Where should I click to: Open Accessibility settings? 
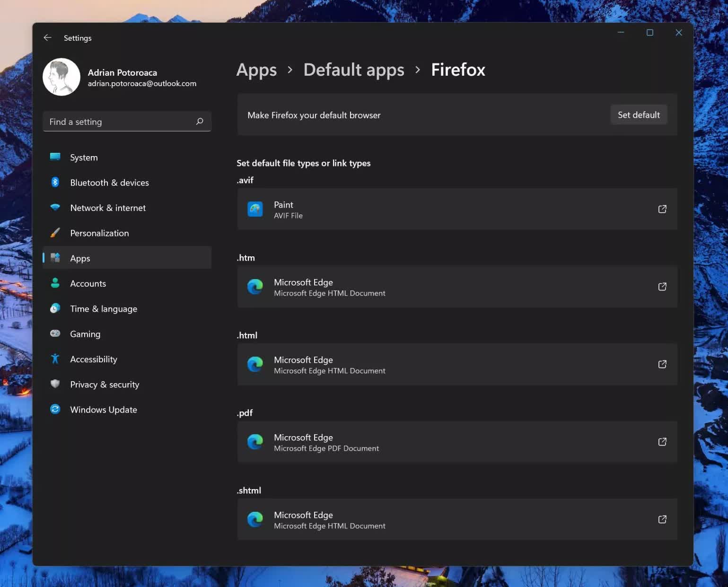pos(127,359)
